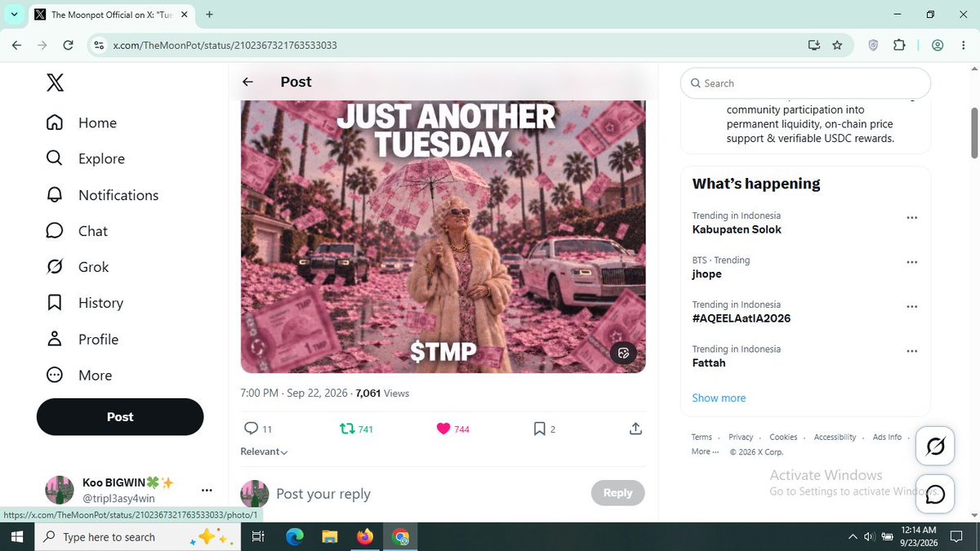The image size is (980, 551).
Task: Open the Cookies footer link
Action: tap(783, 438)
